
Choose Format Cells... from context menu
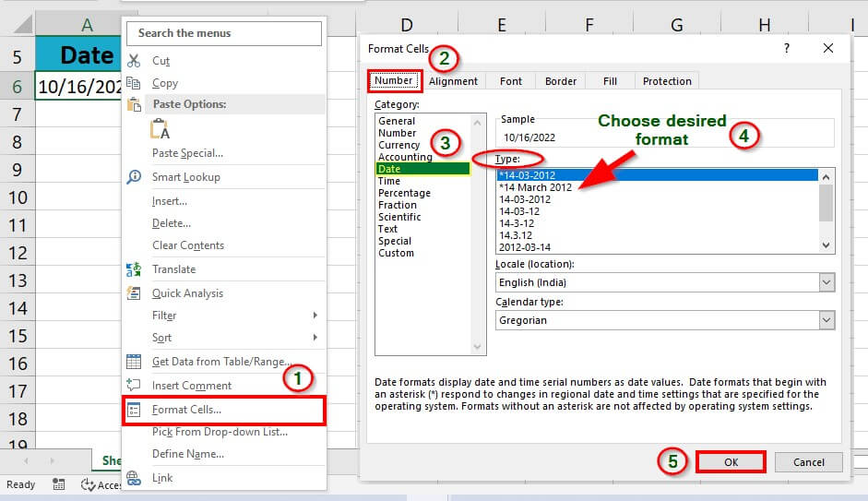pyautogui.click(x=224, y=411)
